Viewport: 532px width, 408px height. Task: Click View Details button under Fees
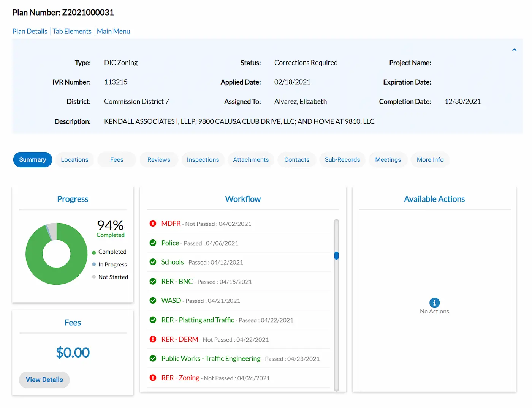point(44,380)
